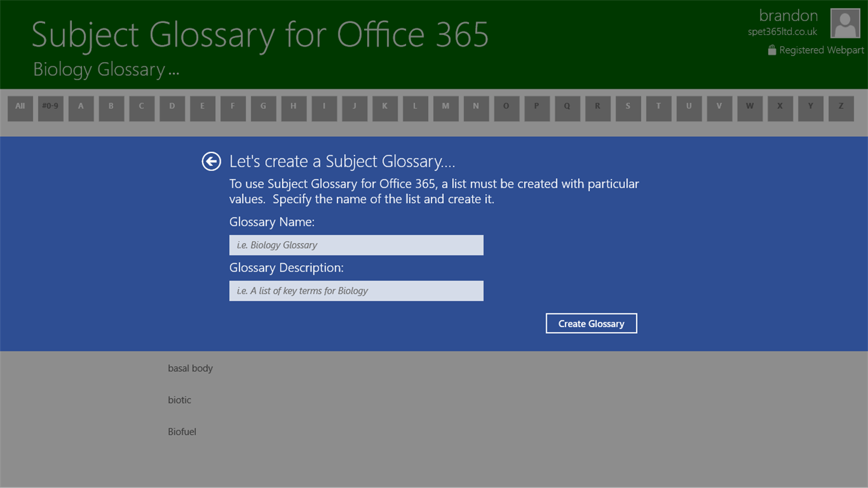The width and height of the screenshot is (868, 488).
Task: Click the Registered Webpart lock icon
Action: click(x=772, y=50)
